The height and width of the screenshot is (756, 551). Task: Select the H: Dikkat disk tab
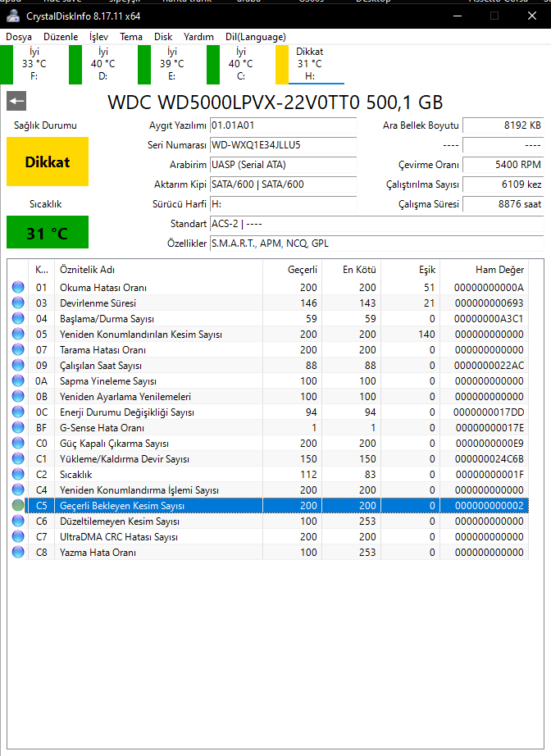point(309,64)
